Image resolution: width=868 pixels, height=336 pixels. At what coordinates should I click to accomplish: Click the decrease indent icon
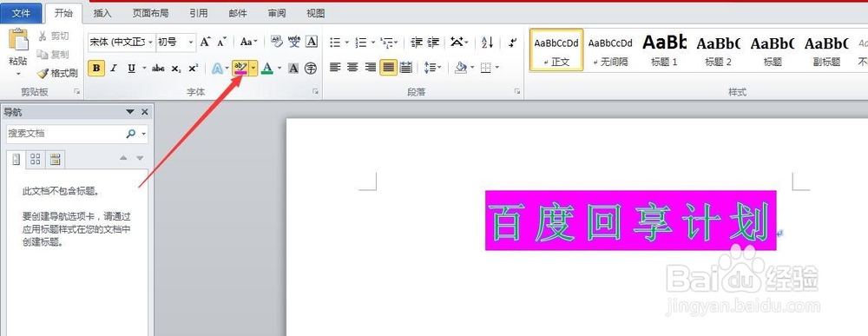click(417, 42)
